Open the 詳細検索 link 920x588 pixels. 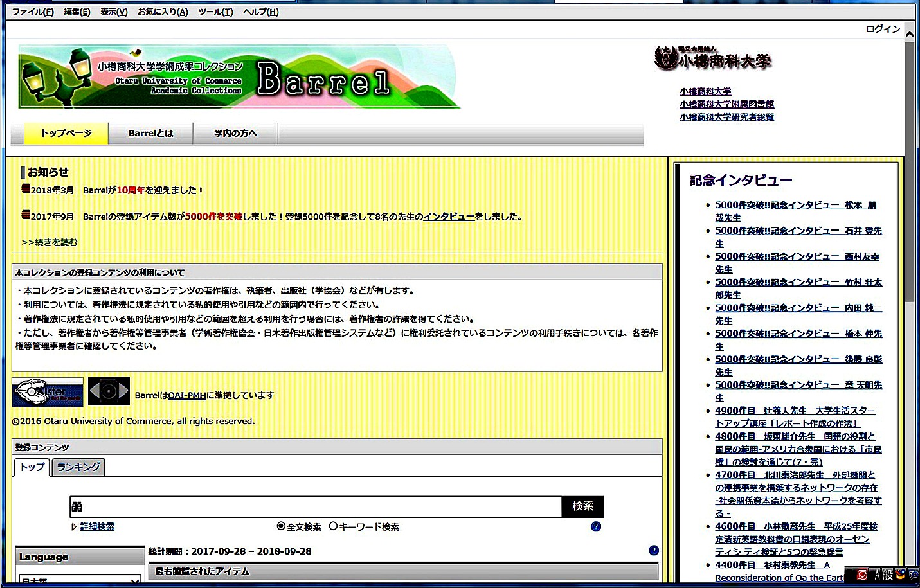click(97, 526)
